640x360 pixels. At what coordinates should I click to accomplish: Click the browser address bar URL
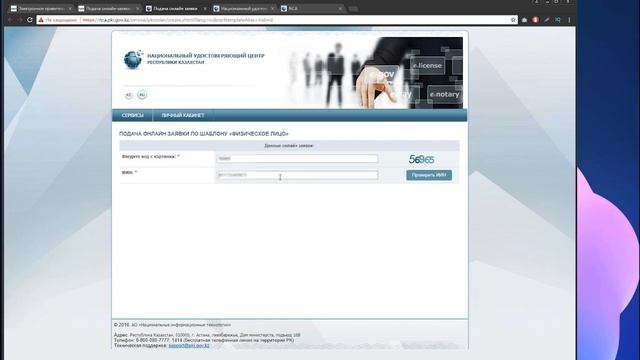tap(178, 20)
